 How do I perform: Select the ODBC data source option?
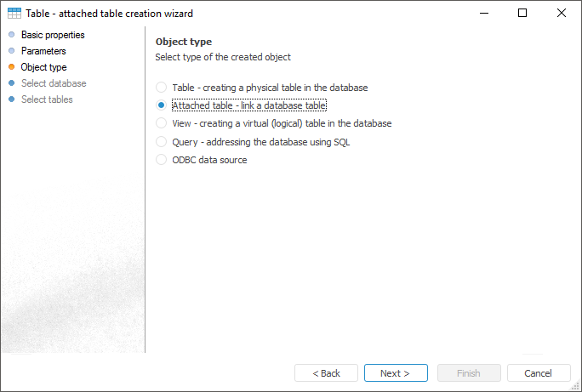[162, 160]
